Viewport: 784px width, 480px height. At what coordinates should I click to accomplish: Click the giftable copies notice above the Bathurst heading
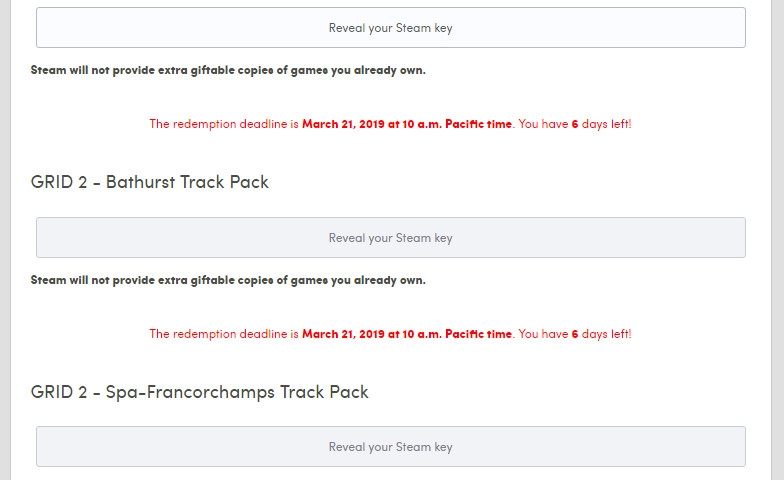click(x=228, y=70)
